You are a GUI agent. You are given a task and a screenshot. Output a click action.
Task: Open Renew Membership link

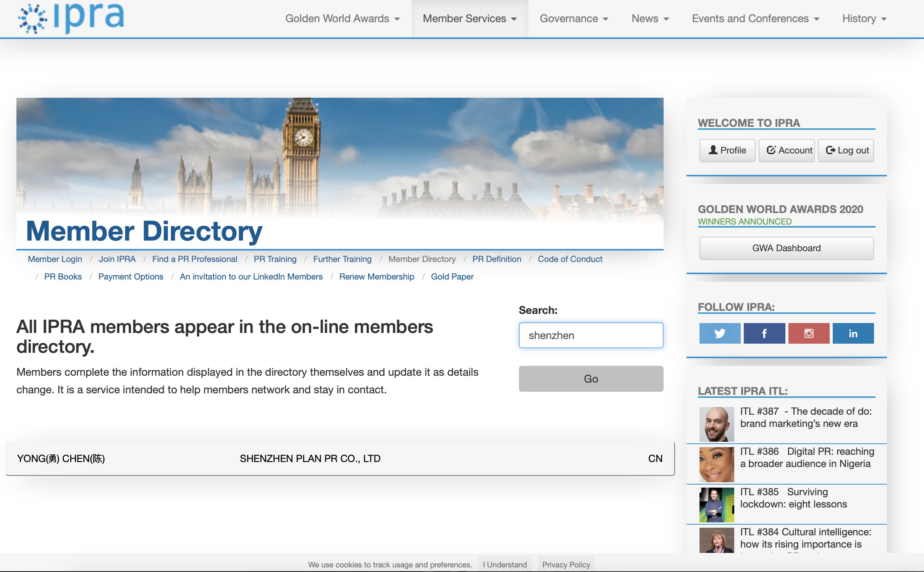[376, 276]
